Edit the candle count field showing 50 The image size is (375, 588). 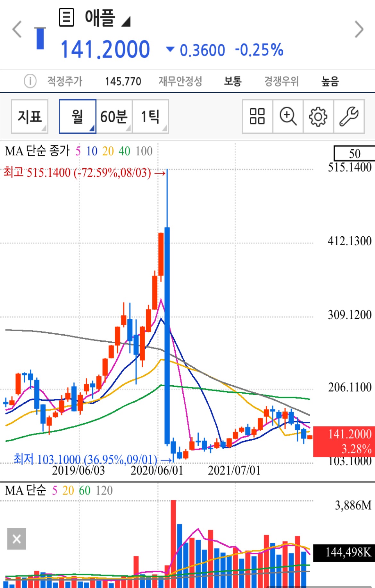coord(354,153)
